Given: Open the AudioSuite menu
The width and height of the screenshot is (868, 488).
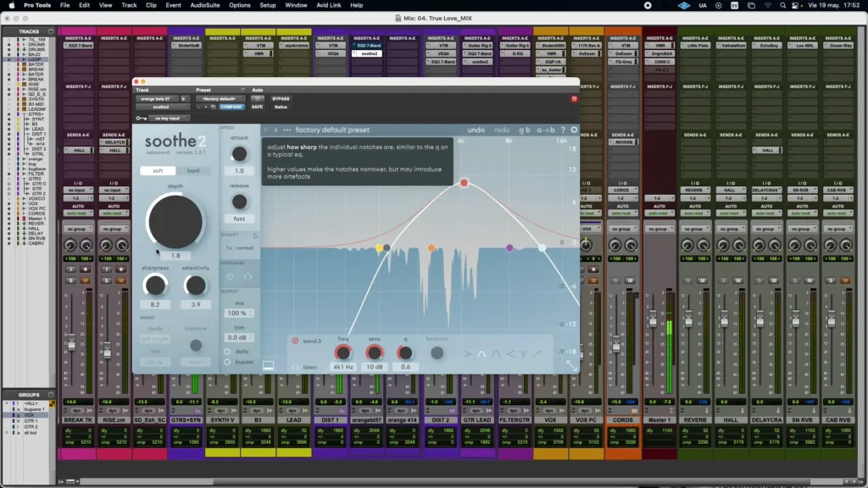Looking at the screenshot, I should [x=205, y=6].
